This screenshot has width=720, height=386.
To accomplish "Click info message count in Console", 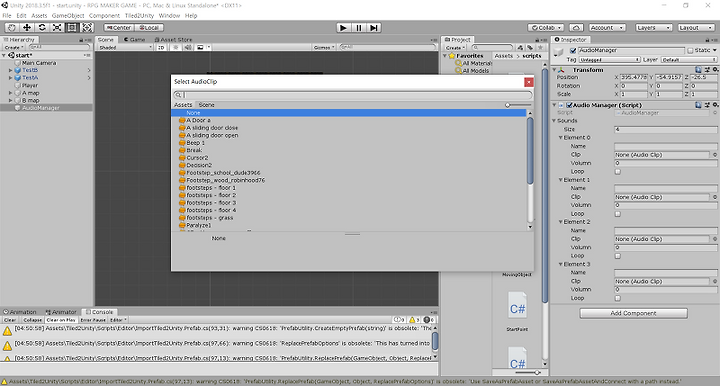I will coord(399,320).
